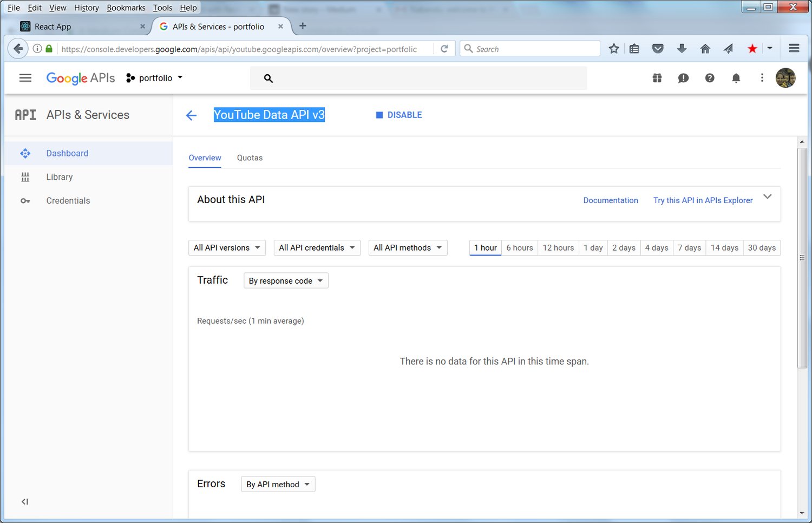Open Credentials in the sidebar
This screenshot has height=523, width=812.
point(68,201)
